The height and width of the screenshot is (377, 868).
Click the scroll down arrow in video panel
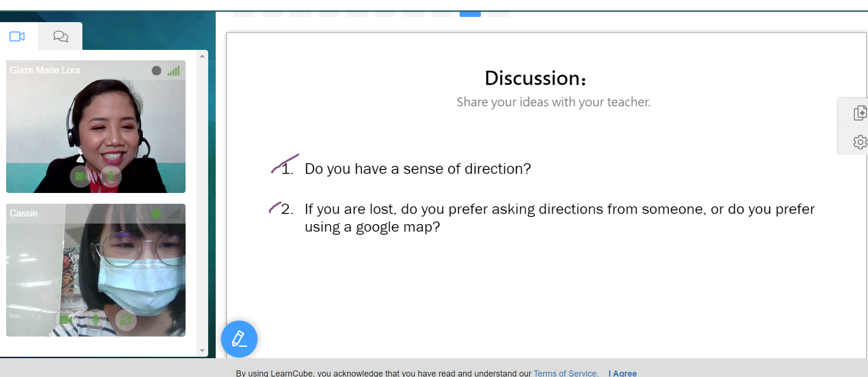[x=203, y=351]
